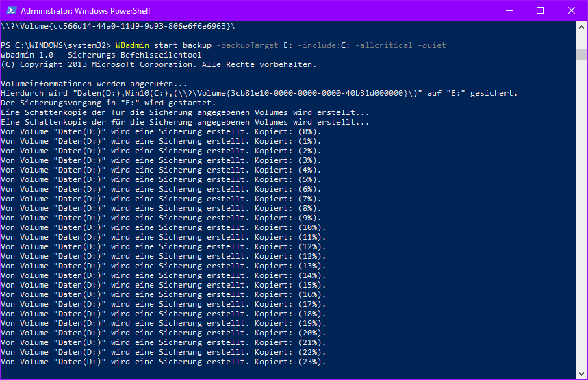Click the title bar text 'Administrator: Windows PowerShell'
Image resolution: width=588 pixels, height=380 pixels.
[85, 11]
